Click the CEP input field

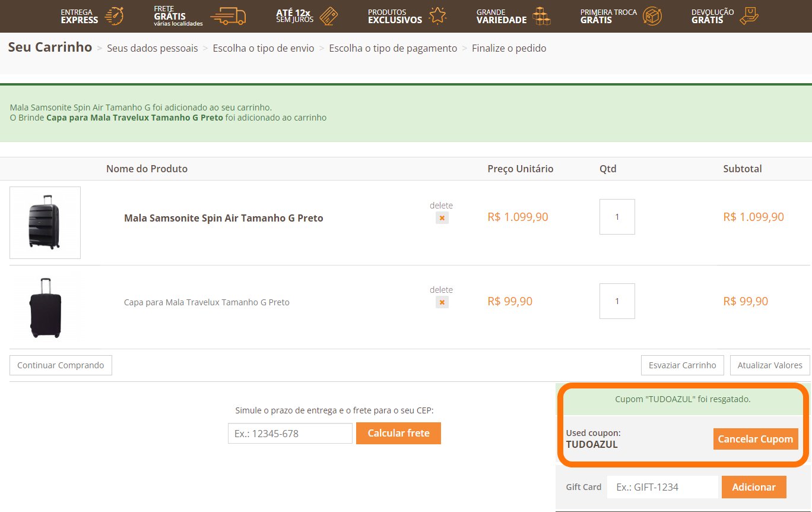[x=290, y=434]
